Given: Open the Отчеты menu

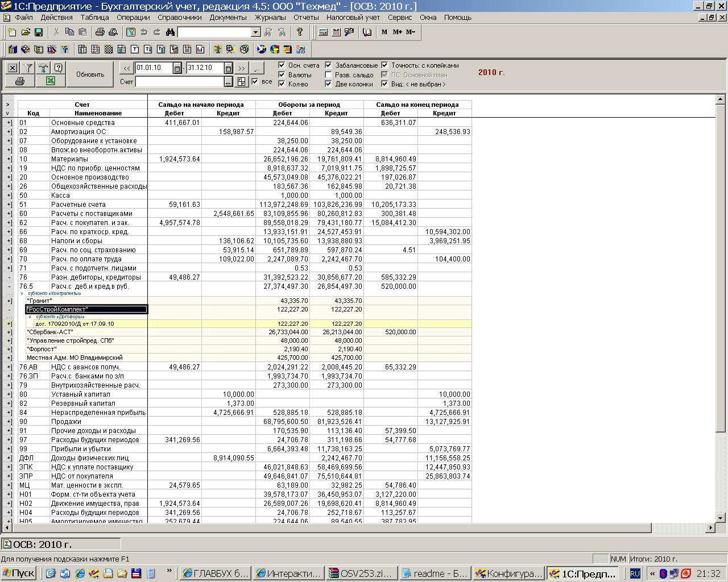Looking at the screenshot, I should click(306, 17).
